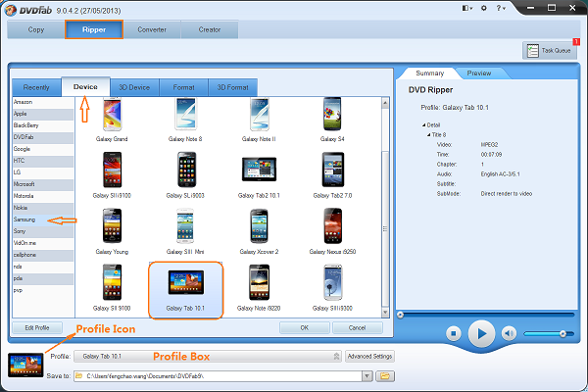Click device list scrollbar up arrow
This screenshot has height=392, width=588.
[385, 103]
